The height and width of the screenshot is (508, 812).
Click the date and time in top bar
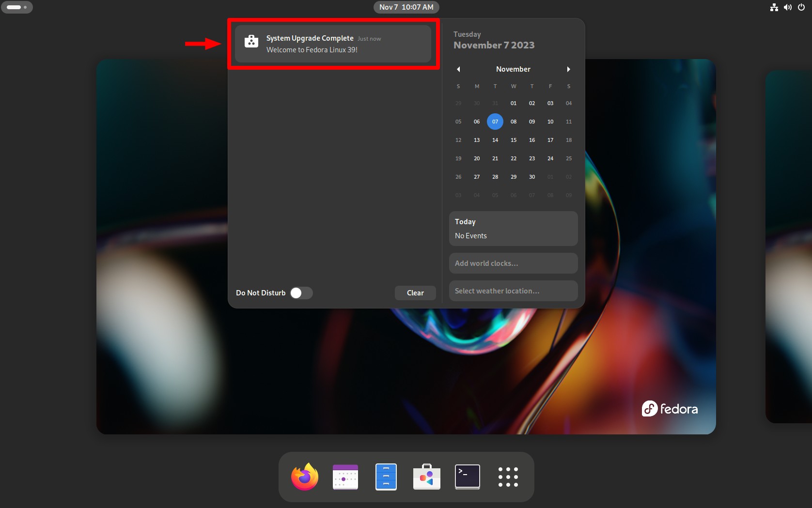(x=406, y=7)
